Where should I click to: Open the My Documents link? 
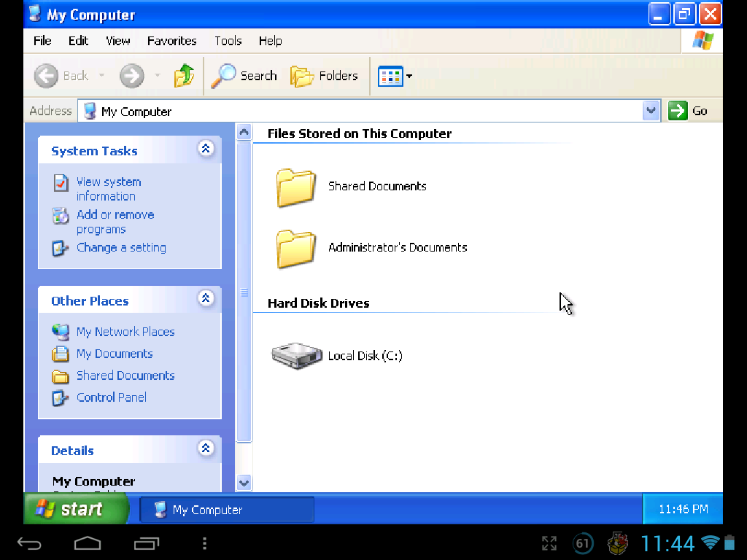pos(115,354)
